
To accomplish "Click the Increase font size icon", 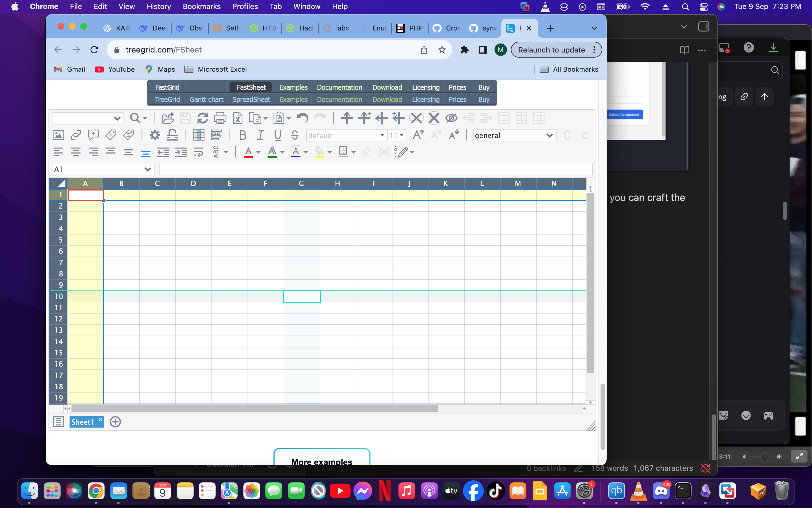I will coord(418,135).
